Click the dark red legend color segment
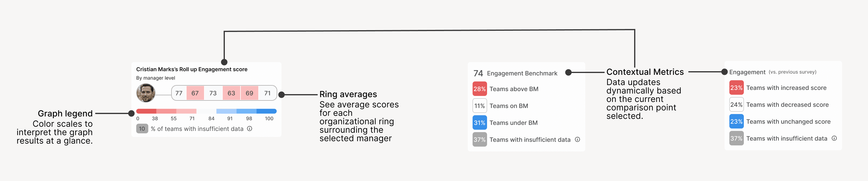 click(146, 111)
